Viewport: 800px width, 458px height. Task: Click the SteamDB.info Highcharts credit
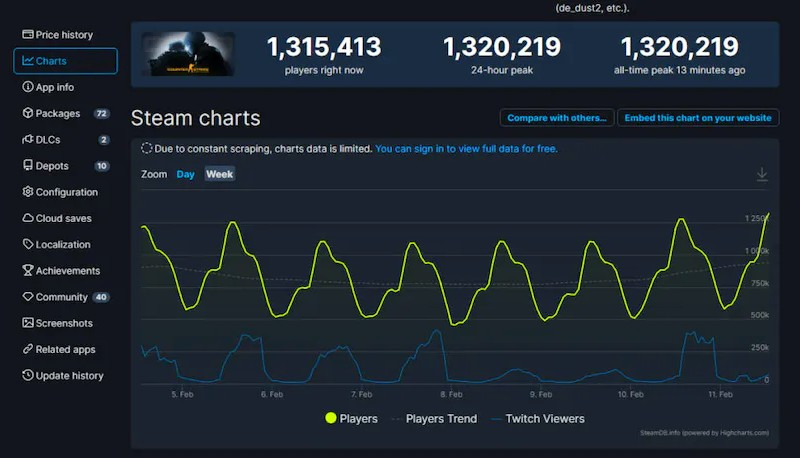[x=705, y=433]
